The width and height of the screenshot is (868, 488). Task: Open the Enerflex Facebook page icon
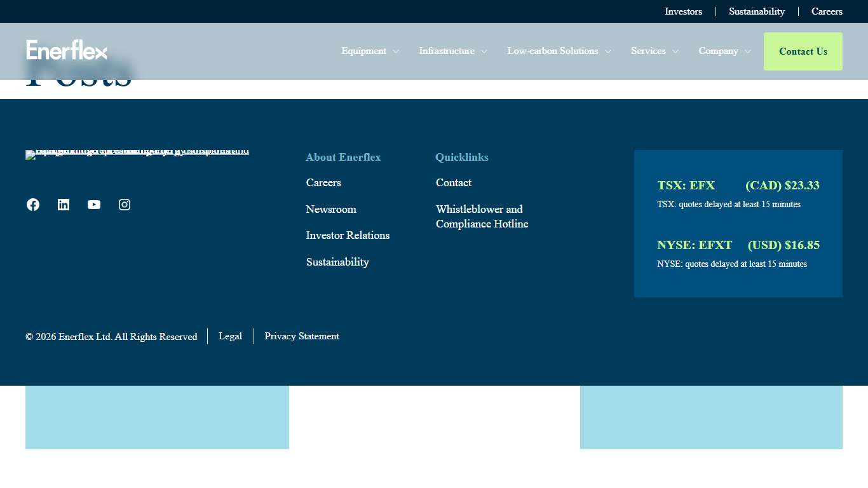(x=33, y=205)
